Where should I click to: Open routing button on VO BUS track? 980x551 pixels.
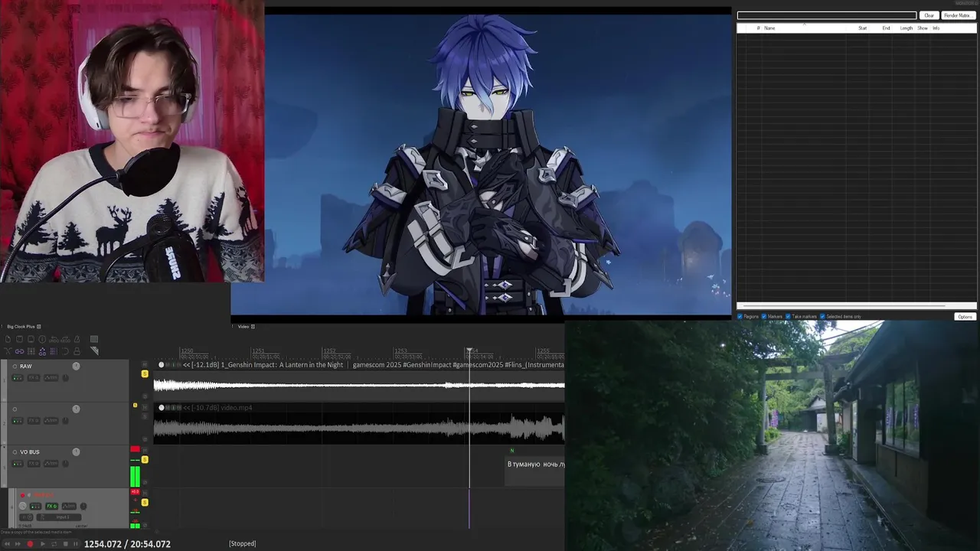click(x=18, y=464)
